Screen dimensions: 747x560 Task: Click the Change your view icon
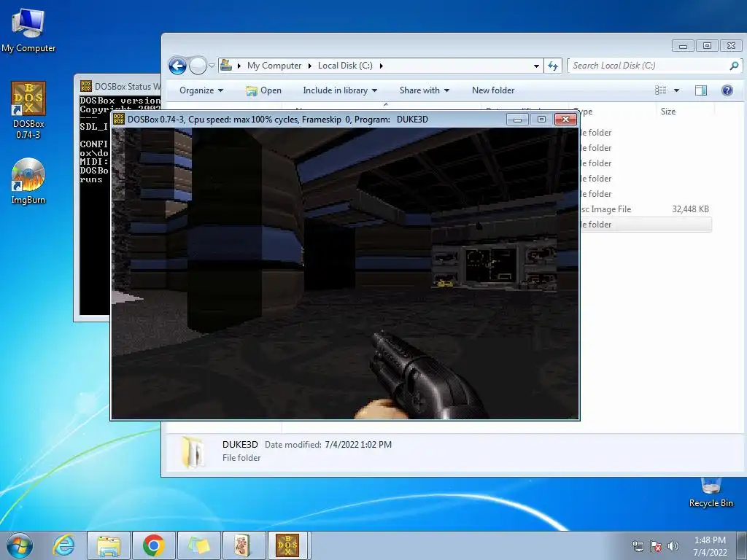click(661, 90)
